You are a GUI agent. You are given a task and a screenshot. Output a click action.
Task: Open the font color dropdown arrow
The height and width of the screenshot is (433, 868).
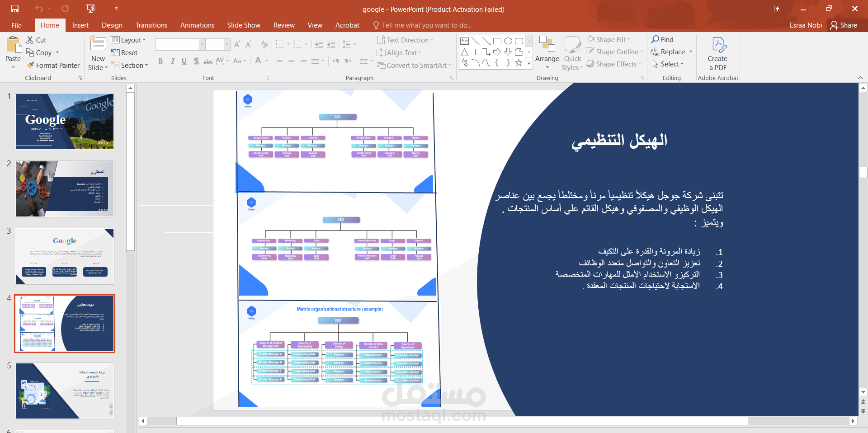click(267, 61)
